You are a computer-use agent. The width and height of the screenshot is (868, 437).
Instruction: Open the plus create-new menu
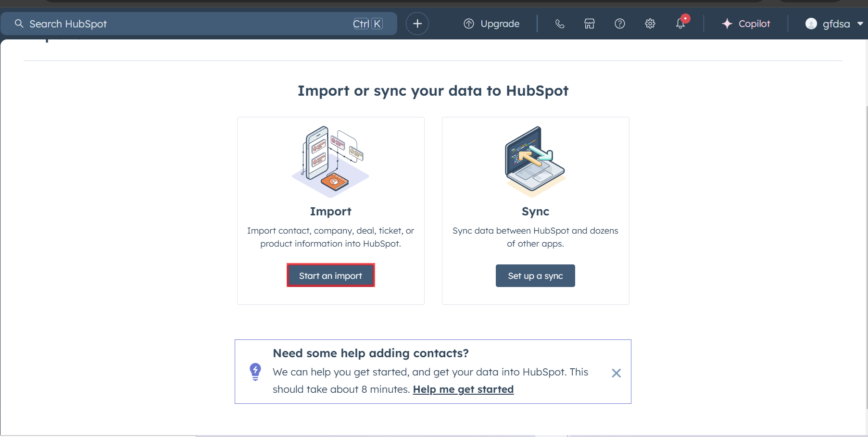[417, 24]
